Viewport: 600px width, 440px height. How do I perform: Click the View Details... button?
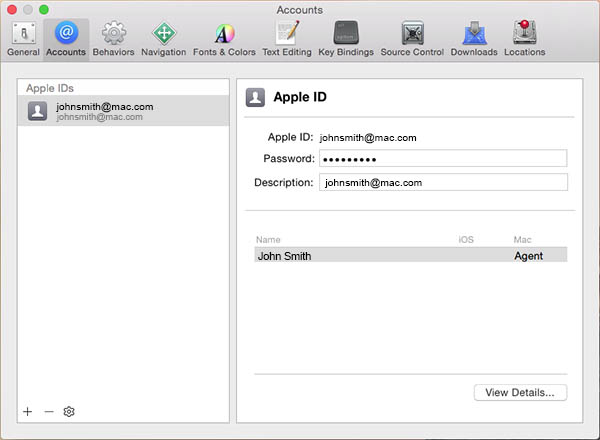tap(520, 393)
